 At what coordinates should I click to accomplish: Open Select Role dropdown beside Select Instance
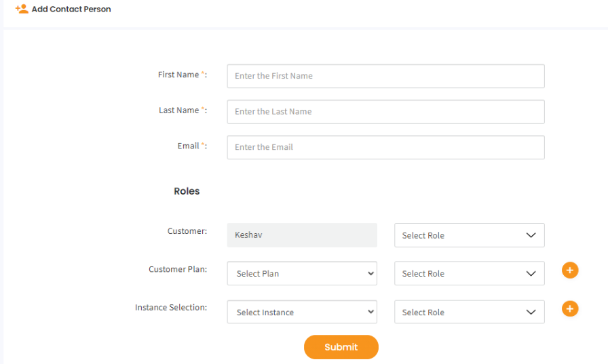coord(469,312)
